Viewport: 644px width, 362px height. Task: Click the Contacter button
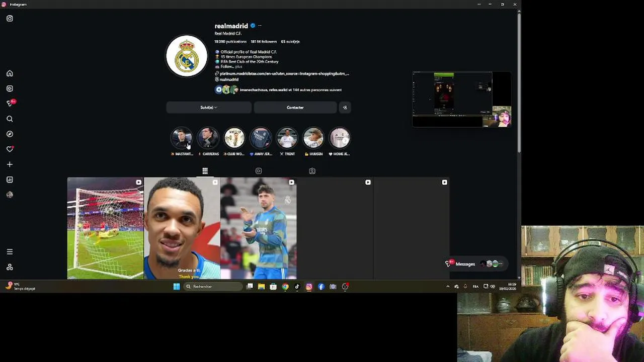(x=295, y=108)
